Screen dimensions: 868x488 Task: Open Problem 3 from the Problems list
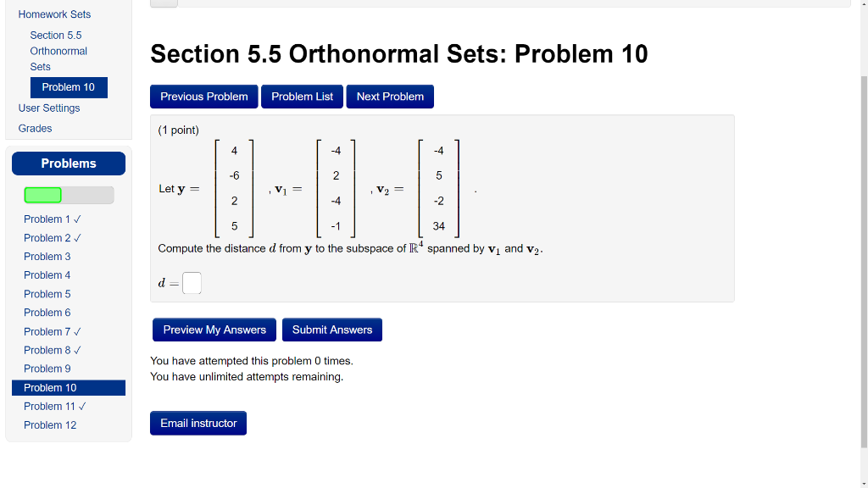(x=47, y=256)
